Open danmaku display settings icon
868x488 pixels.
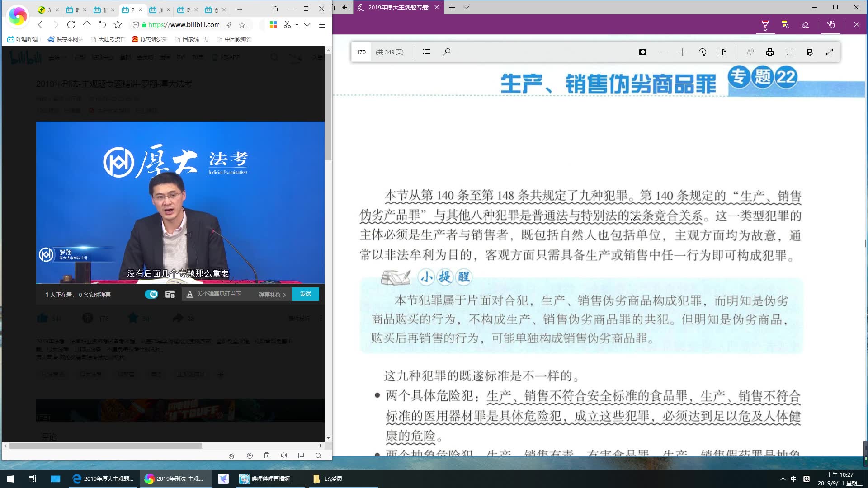tap(170, 294)
